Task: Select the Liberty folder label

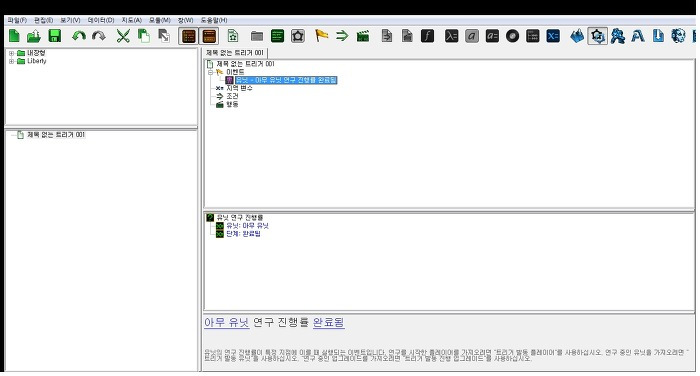Action: (x=37, y=61)
